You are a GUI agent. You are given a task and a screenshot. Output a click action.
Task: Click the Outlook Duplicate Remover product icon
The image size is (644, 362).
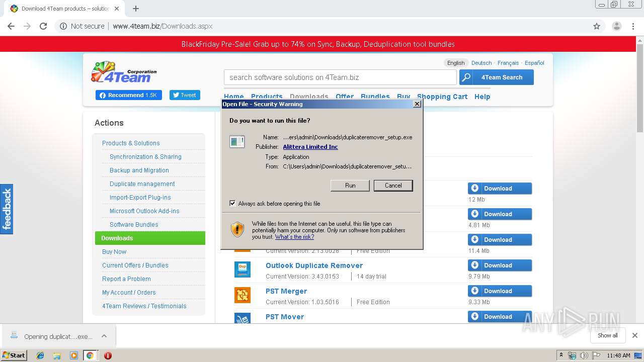[243, 269]
